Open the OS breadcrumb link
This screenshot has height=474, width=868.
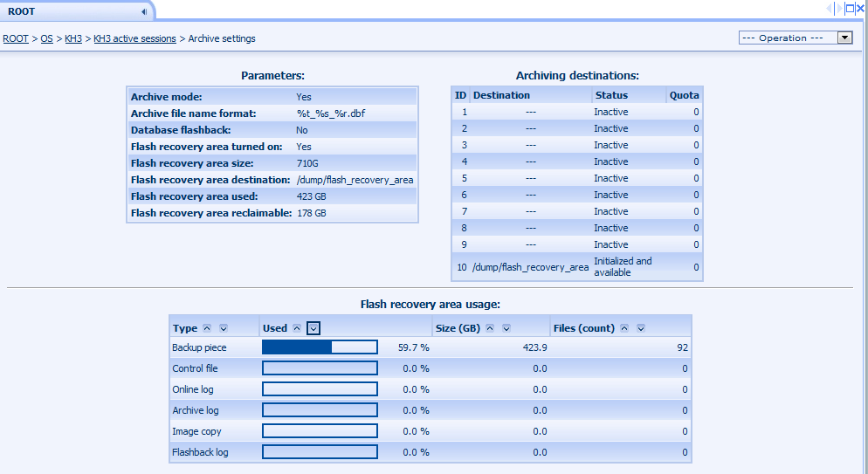click(46, 38)
